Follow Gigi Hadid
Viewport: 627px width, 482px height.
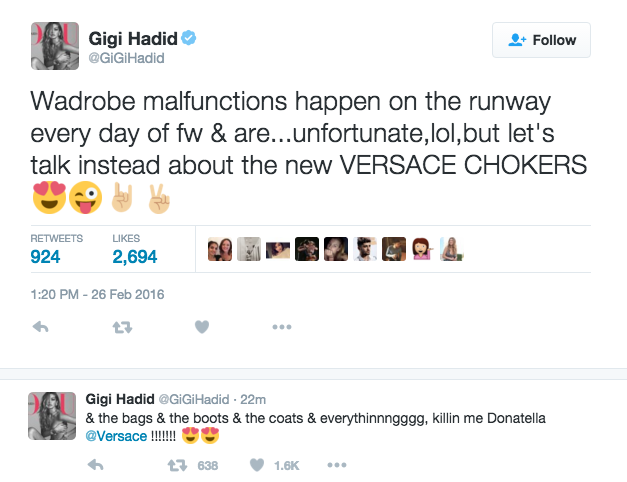(x=542, y=40)
